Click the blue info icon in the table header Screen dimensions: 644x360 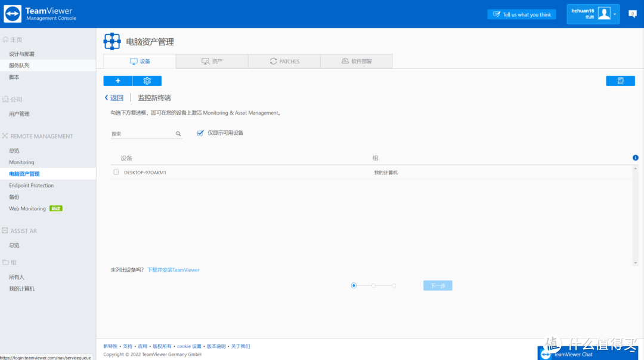[636, 158]
